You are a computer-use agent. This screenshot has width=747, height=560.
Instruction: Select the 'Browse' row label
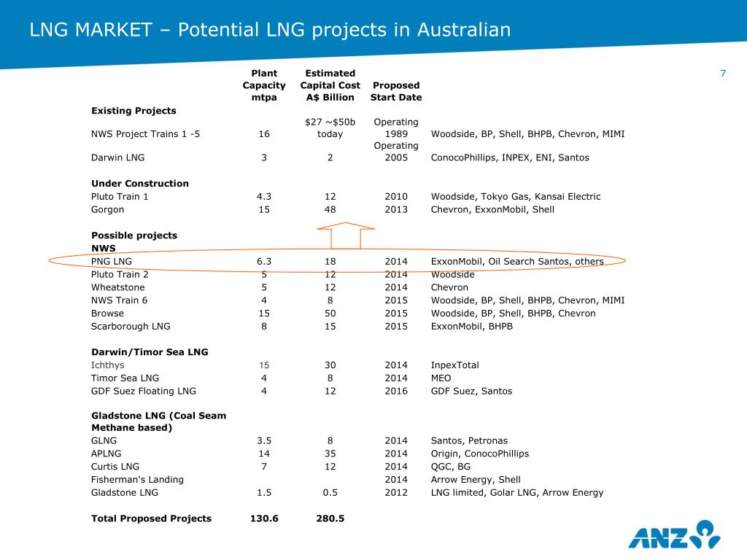pyautogui.click(x=107, y=314)
